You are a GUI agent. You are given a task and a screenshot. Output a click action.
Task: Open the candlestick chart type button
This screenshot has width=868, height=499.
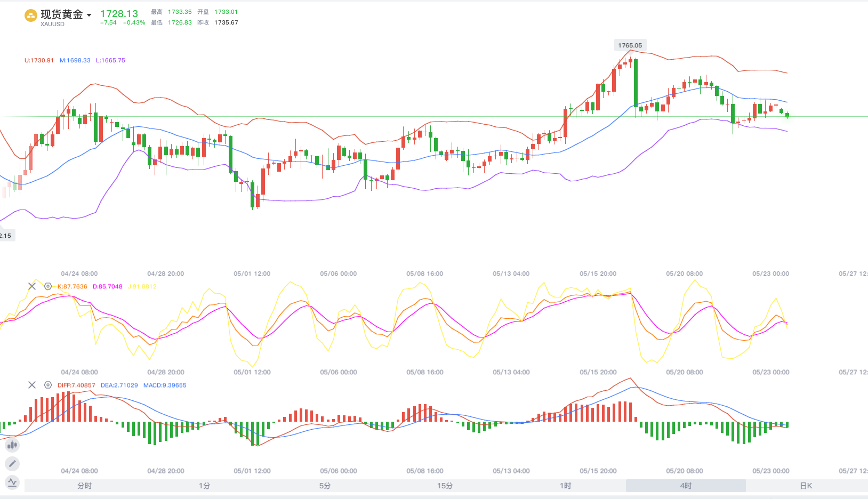(12, 445)
